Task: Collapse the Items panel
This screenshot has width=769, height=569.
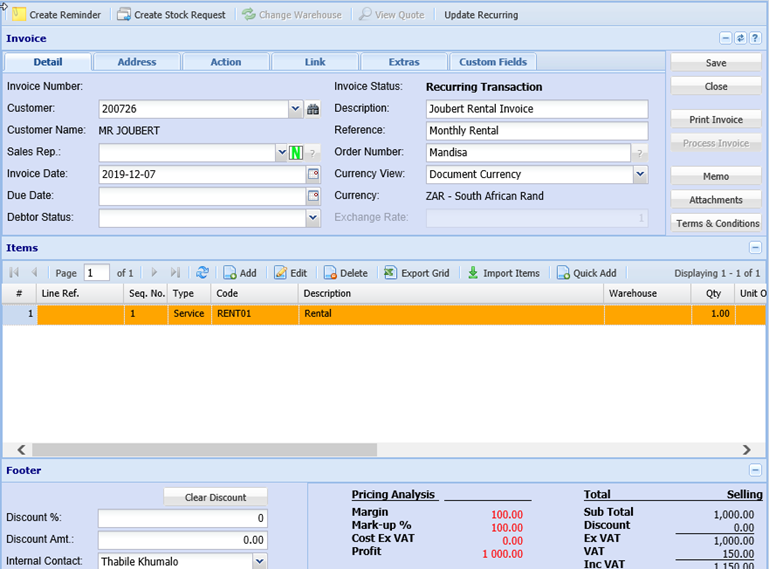Action: 755,247
